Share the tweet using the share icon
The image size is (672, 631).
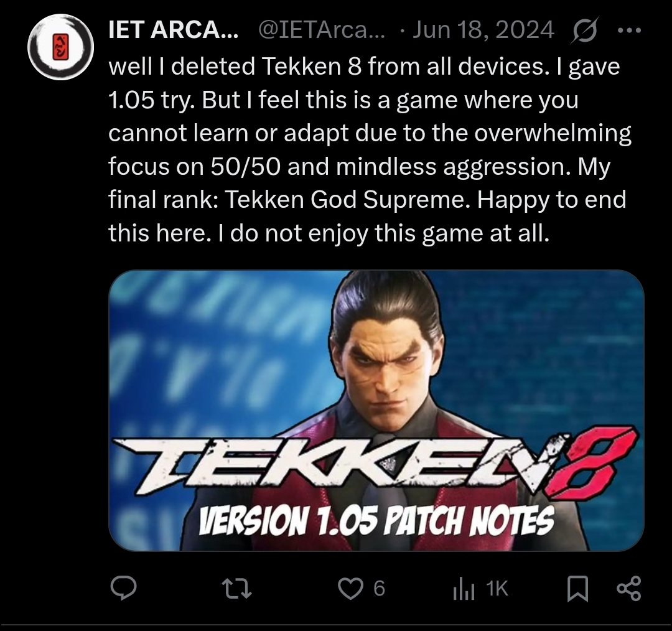coord(628,588)
